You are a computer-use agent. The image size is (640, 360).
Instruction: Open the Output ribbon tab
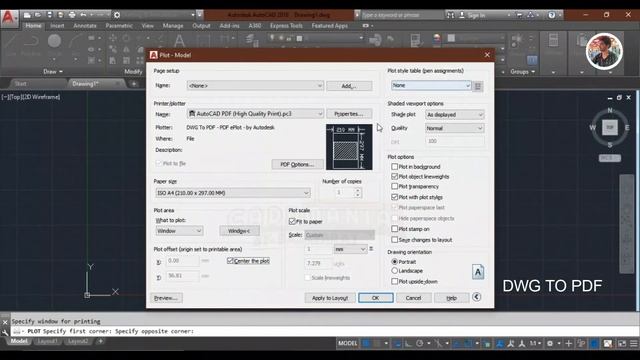(201, 26)
